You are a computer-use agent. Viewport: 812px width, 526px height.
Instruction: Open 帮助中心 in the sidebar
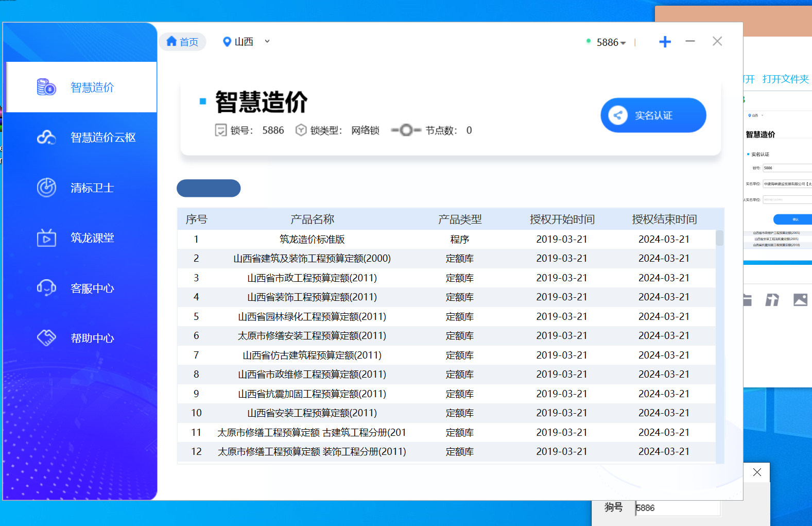[x=81, y=338]
